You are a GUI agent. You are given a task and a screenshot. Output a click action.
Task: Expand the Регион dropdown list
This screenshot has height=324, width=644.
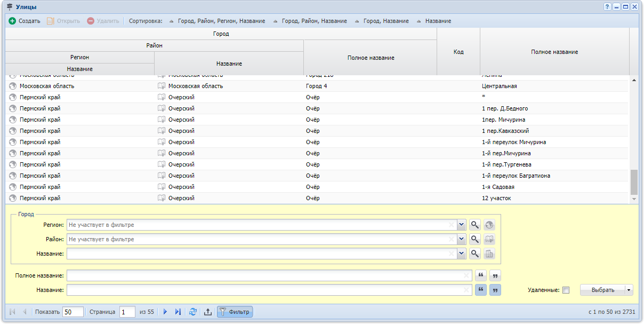pyautogui.click(x=462, y=225)
